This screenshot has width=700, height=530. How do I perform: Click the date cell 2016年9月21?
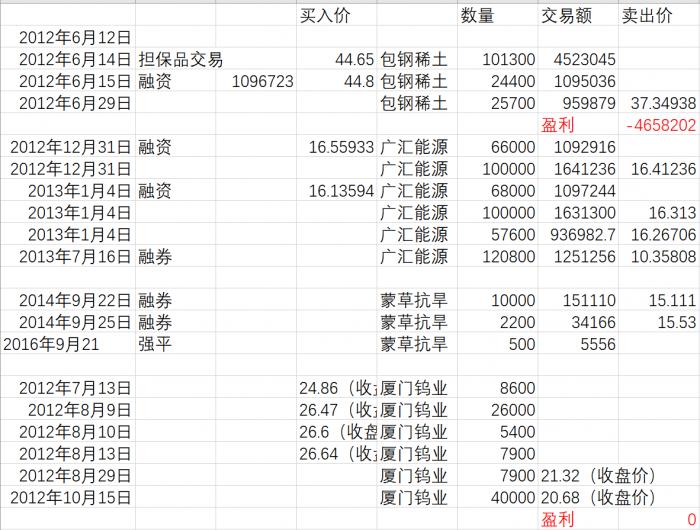pos(68,343)
